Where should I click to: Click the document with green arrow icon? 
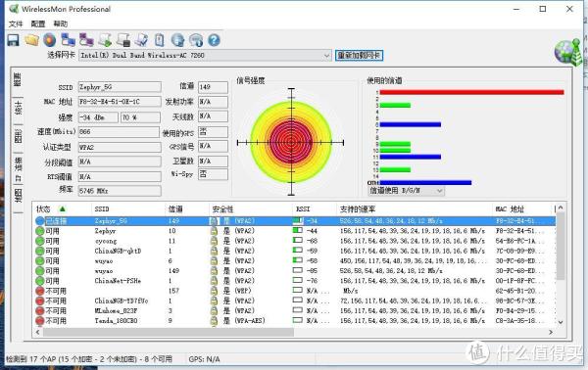point(105,40)
